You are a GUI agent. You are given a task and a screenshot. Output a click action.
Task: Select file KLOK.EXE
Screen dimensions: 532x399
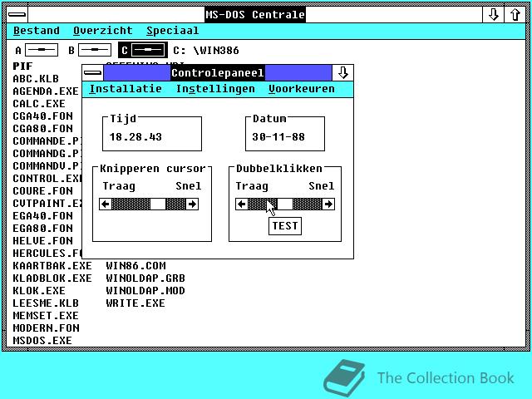point(39,291)
